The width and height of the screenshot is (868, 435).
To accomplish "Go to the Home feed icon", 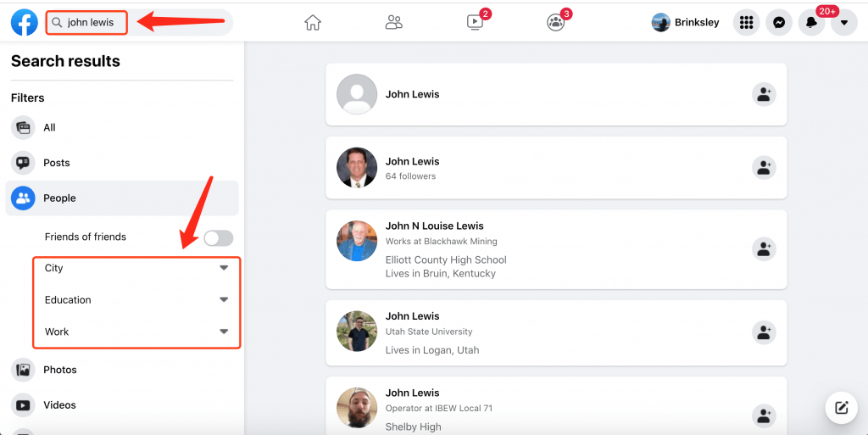I will (x=313, y=23).
